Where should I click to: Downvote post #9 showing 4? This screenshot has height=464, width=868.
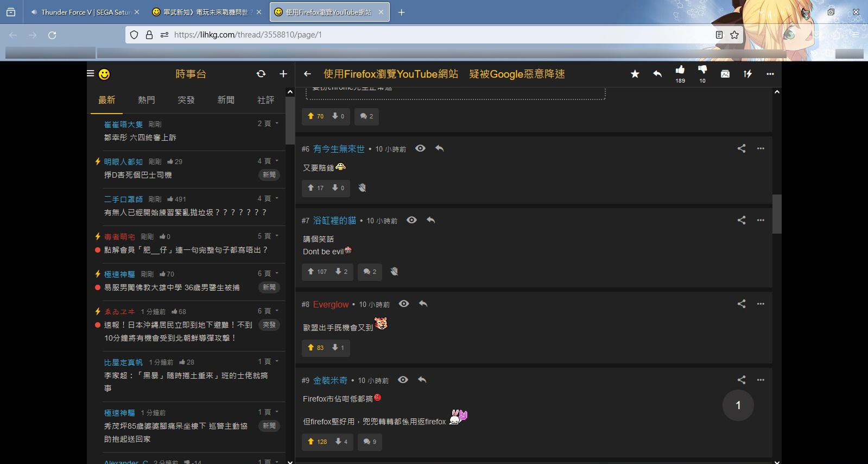[341, 441]
